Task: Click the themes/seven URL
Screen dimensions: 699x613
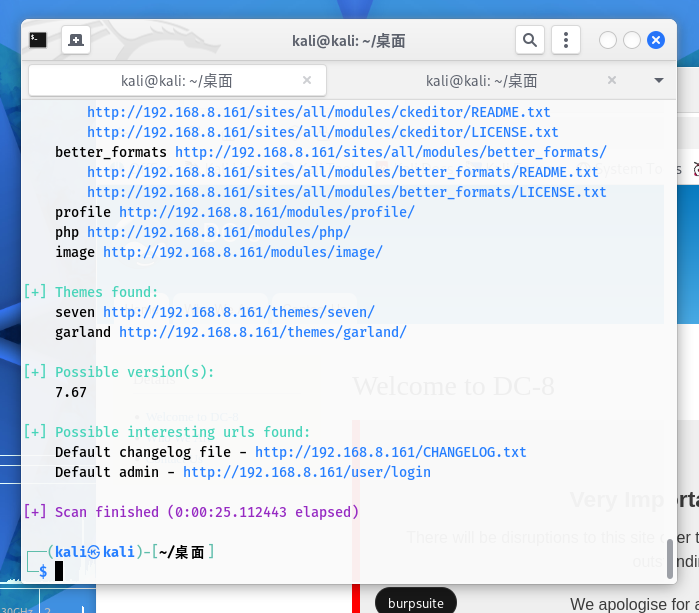Action: pyautogui.click(x=239, y=312)
